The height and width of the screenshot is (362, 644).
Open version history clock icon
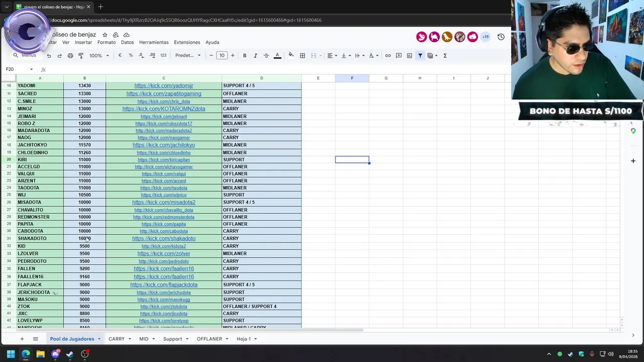[501, 37]
